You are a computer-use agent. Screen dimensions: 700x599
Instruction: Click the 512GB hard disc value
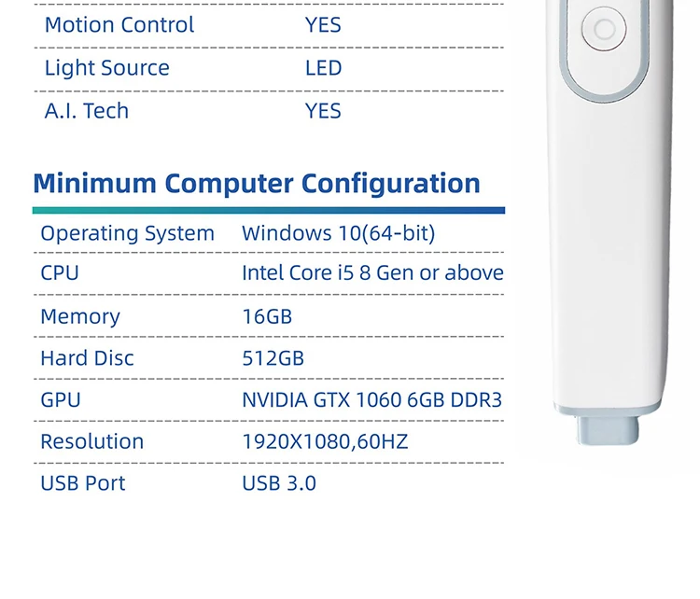[x=273, y=358]
